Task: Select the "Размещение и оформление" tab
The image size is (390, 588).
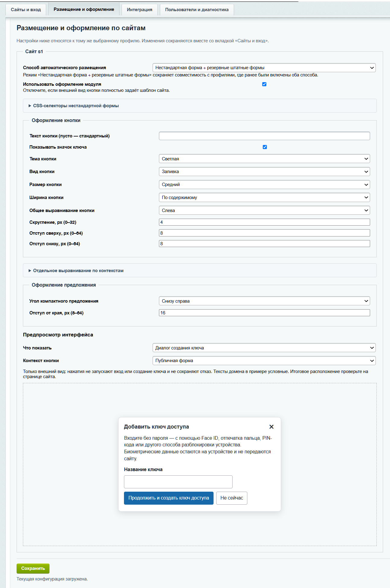Action: (84, 9)
